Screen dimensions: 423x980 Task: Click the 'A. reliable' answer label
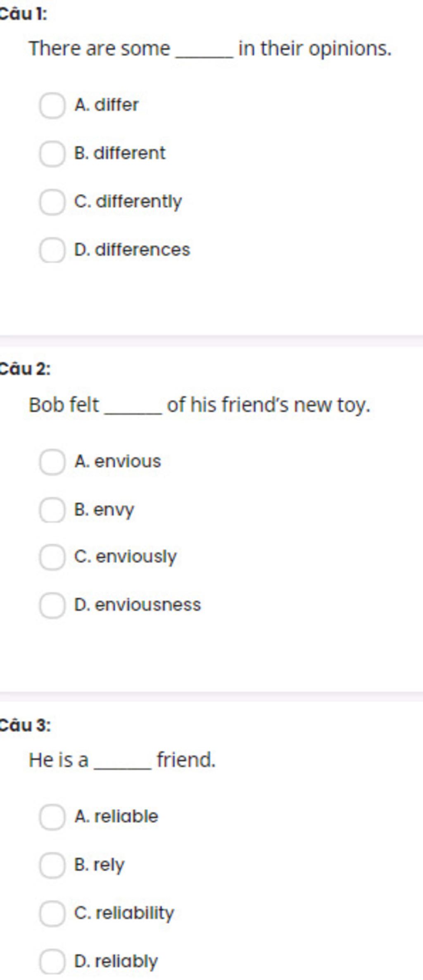point(116,816)
